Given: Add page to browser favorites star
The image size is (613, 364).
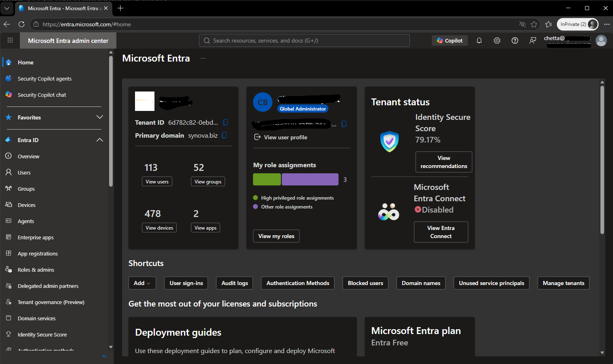Looking at the screenshot, I should click(x=534, y=24).
